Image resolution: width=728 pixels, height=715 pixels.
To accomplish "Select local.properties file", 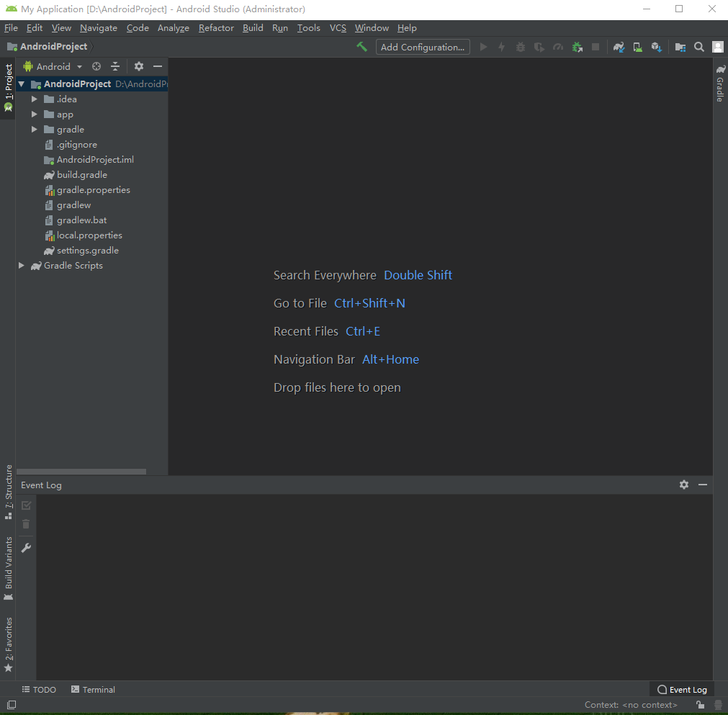I will pos(89,235).
